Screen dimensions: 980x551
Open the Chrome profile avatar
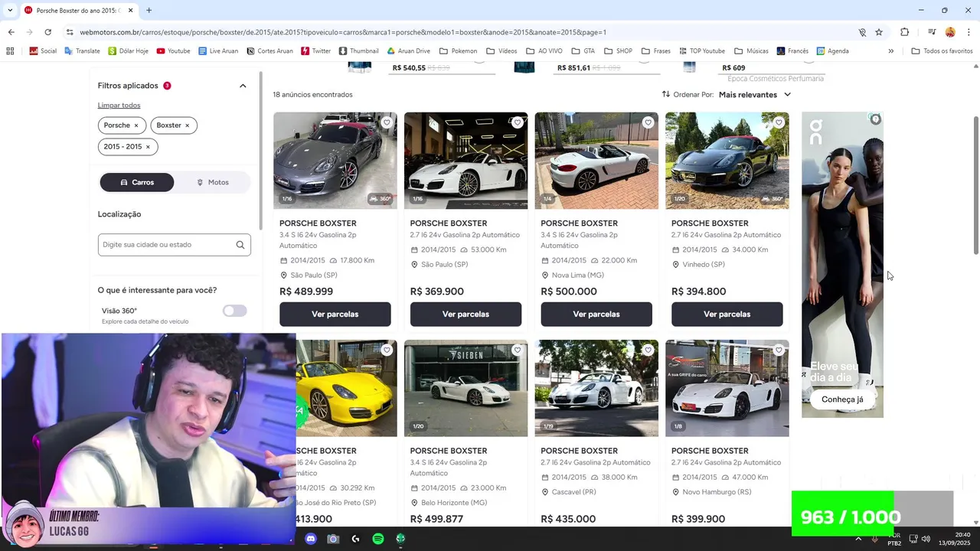tap(950, 32)
